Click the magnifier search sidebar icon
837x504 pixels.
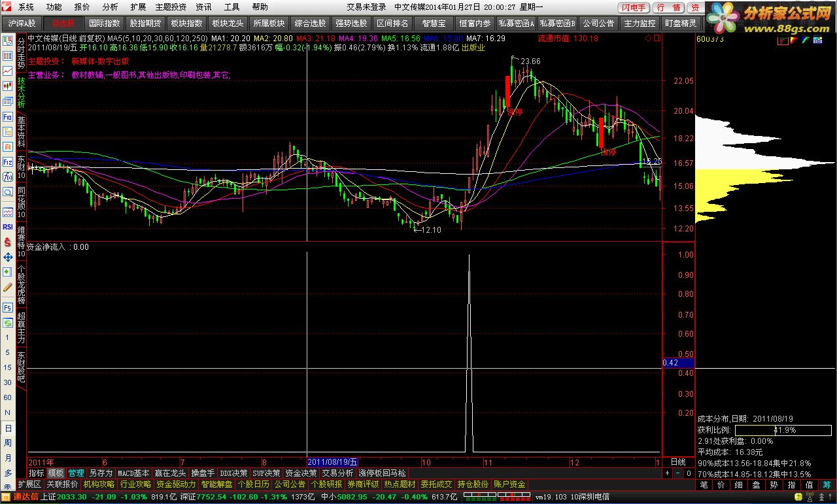tap(7, 192)
